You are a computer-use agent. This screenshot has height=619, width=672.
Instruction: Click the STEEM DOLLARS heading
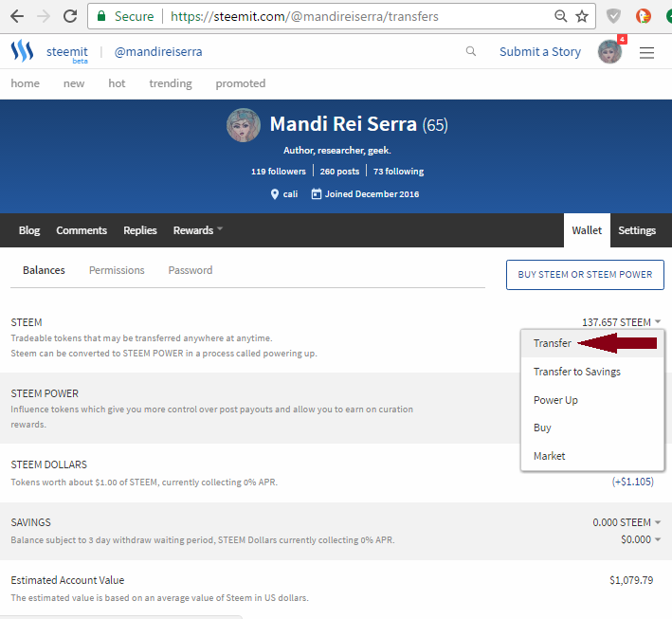(x=49, y=464)
